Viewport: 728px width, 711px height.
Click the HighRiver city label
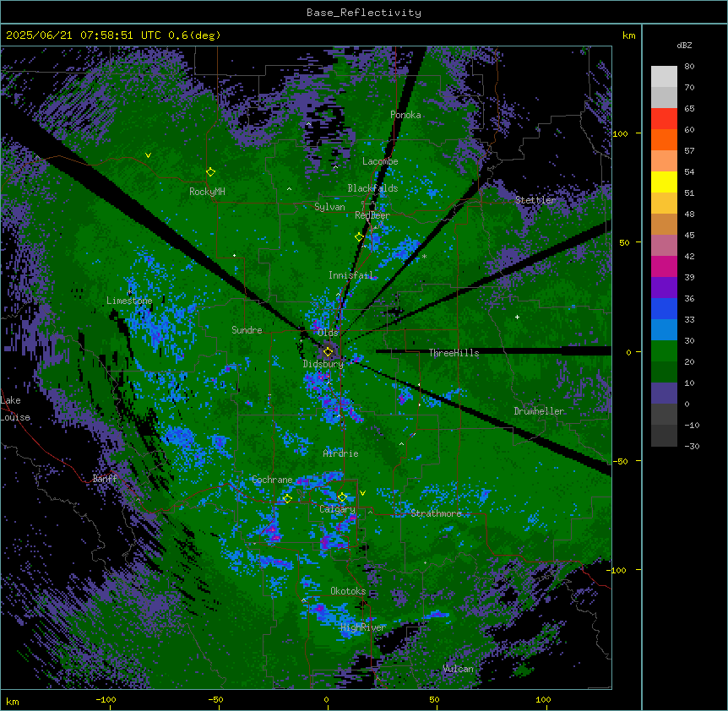363,627
